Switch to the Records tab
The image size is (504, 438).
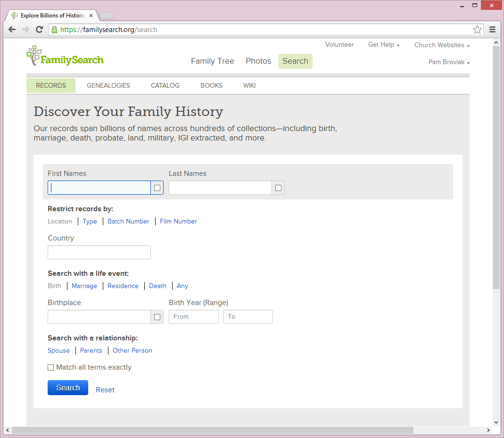point(51,85)
